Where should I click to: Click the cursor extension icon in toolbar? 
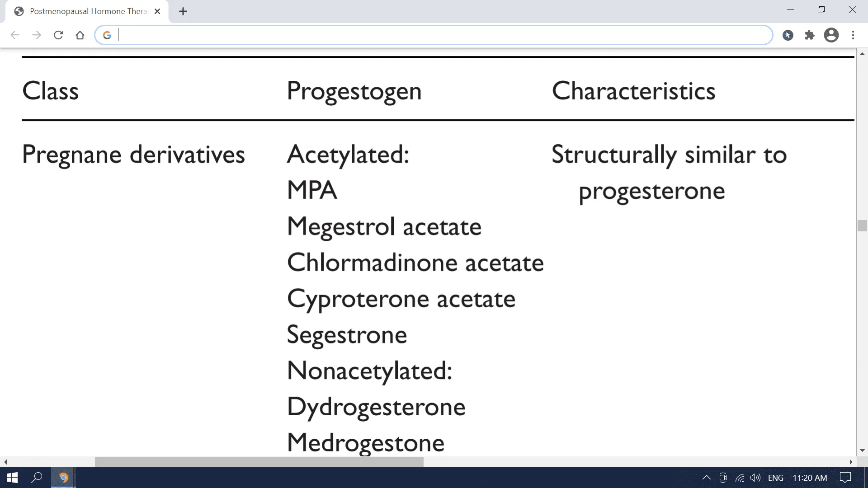tap(788, 35)
